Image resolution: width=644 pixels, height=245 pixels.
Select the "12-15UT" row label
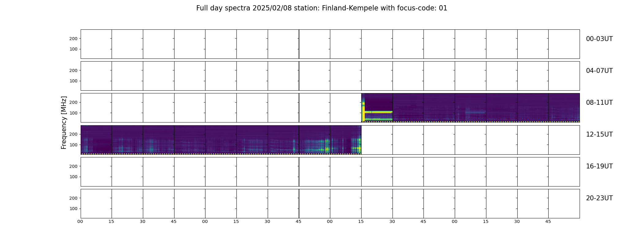click(x=599, y=134)
